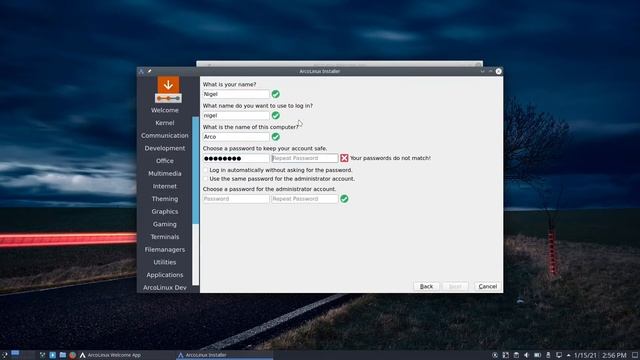Select the Internet step in sidebar
This screenshot has width=640, height=360.
point(164,186)
